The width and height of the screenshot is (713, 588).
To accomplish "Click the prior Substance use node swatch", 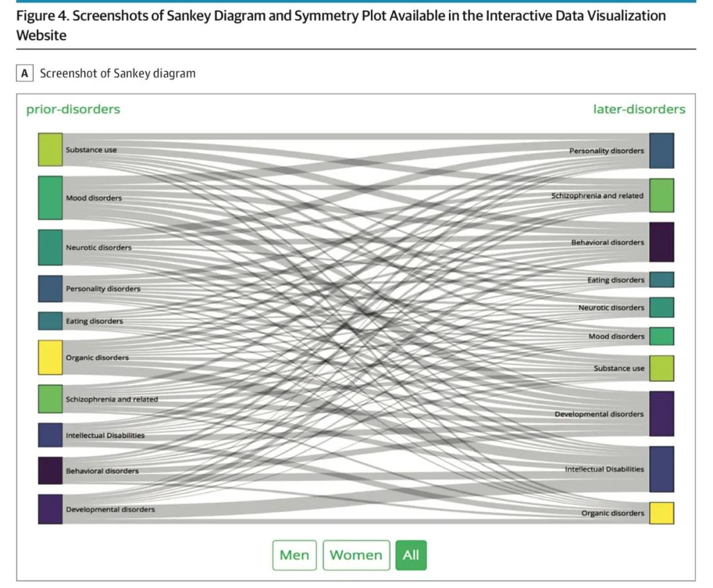I will tap(50, 150).
